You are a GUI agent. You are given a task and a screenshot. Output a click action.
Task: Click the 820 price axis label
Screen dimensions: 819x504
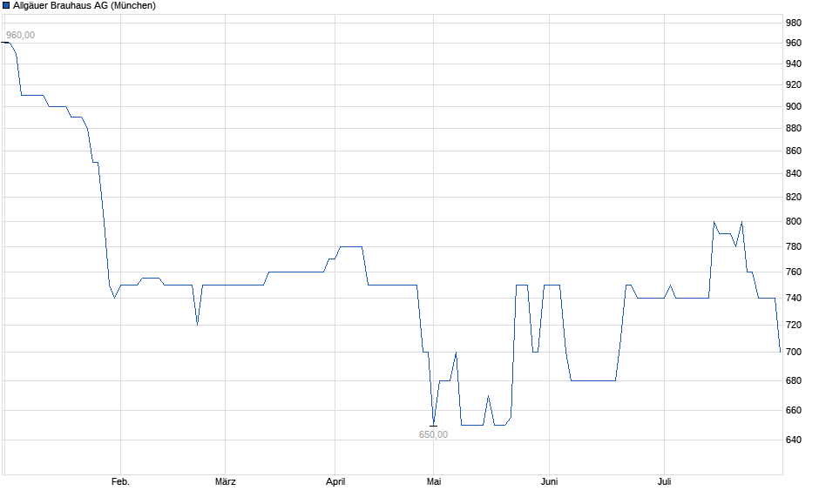click(794, 198)
